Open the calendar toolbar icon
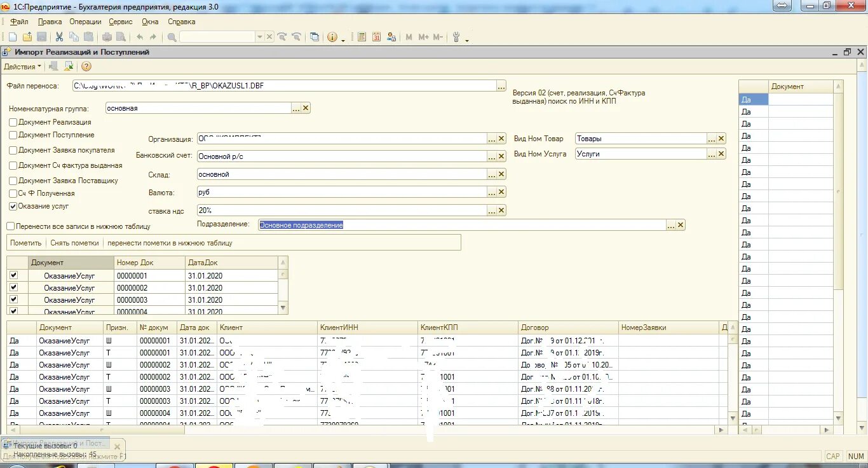Viewport: 868px width, 468px height. pyautogui.click(x=377, y=38)
